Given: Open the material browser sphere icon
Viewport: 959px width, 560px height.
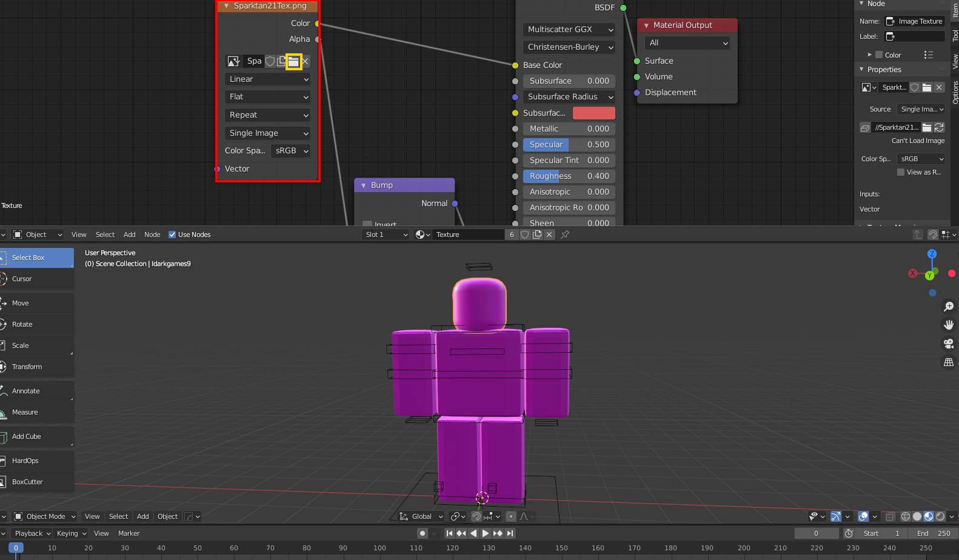Looking at the screenshot, I should click(x=423, y=235).
